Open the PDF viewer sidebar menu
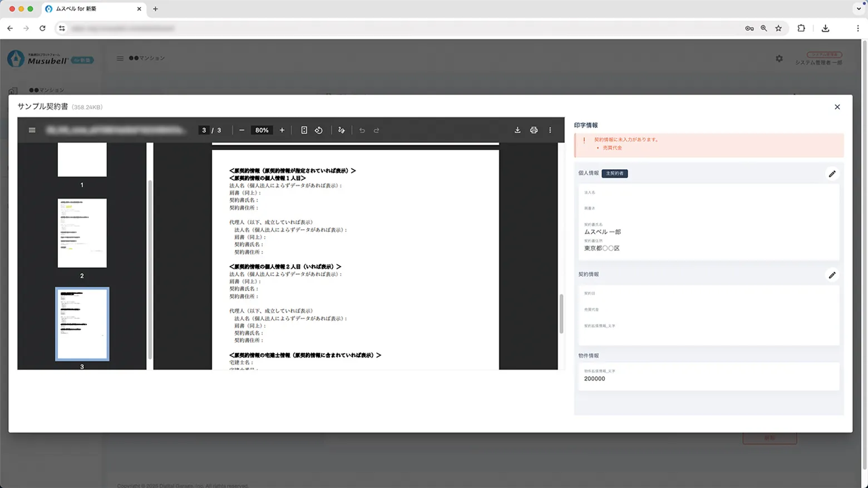The width and height of the screenshot is (868, 488). pos(32,130)
